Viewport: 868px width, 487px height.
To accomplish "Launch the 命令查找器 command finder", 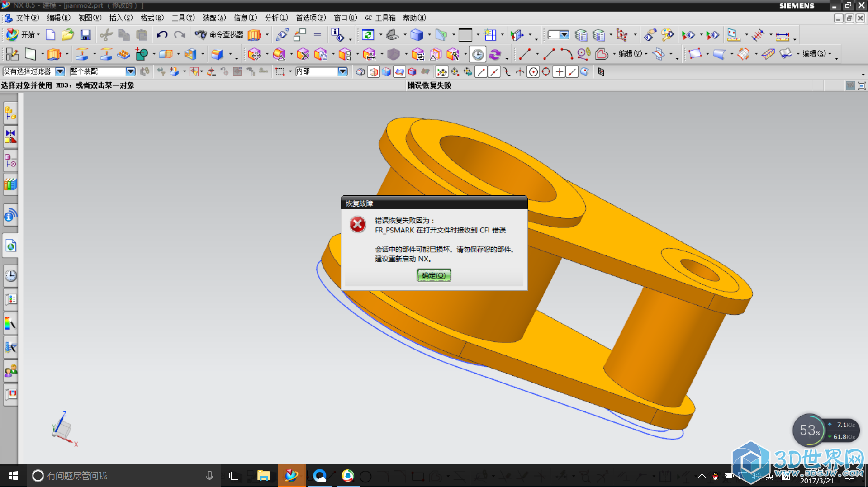I will point(219,35).
